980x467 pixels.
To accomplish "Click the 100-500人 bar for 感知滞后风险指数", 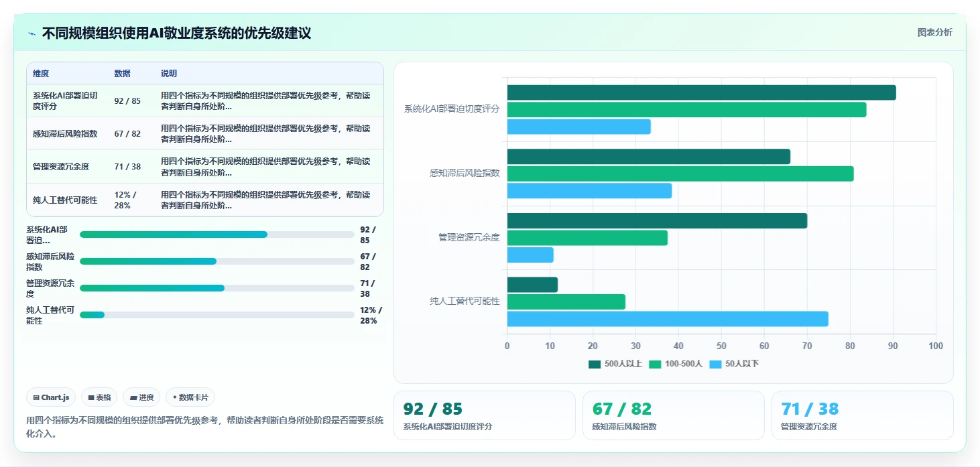I will [680, 174].
